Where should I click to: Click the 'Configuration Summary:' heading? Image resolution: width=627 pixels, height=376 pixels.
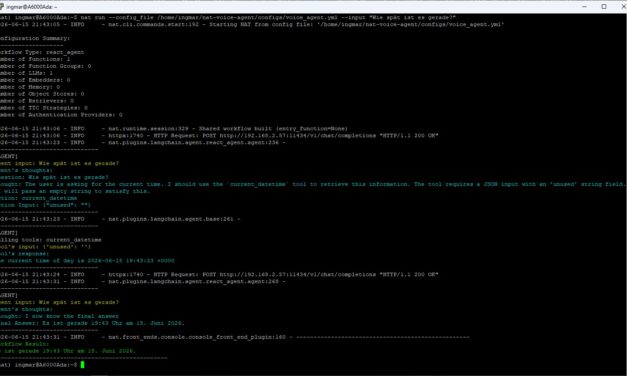point(35,38)
